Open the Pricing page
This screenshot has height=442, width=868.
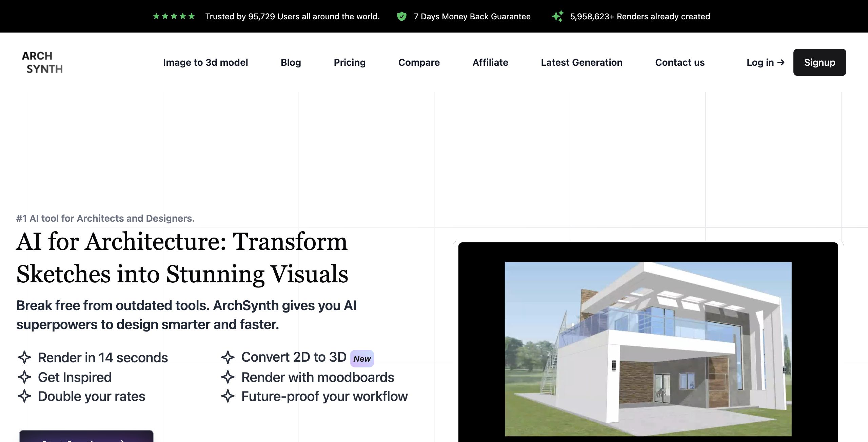coord(350,62)
